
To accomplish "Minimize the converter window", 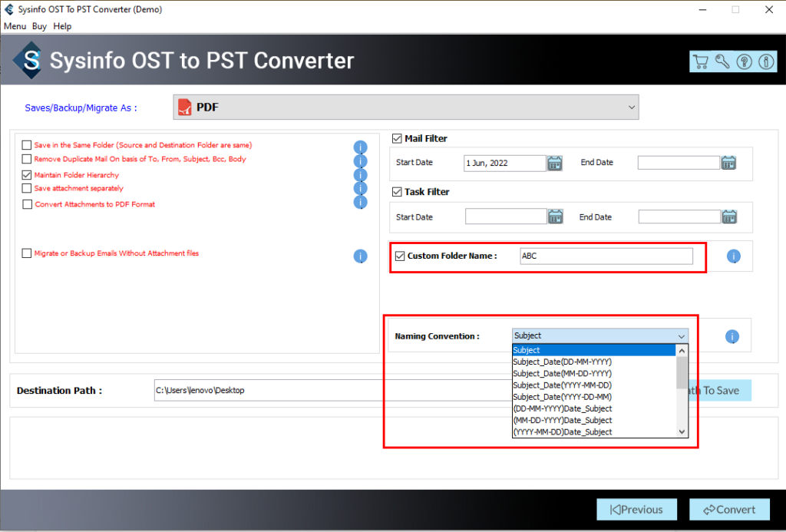I will [703, 9].
